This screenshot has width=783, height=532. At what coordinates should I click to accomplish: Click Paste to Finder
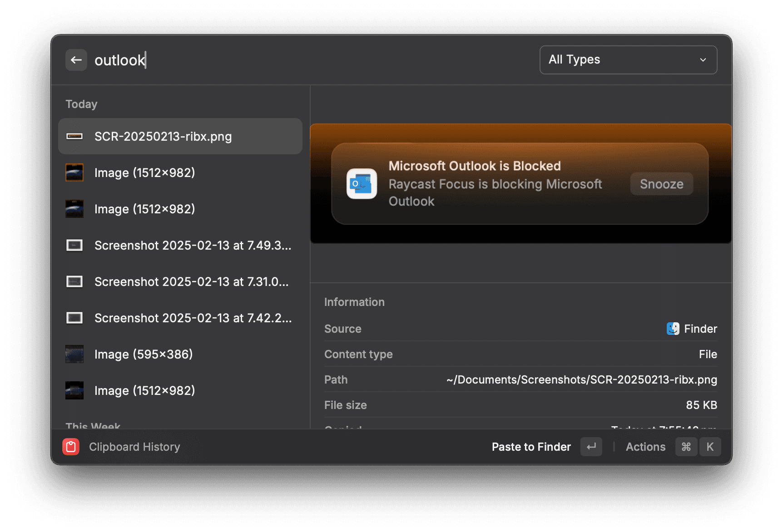[531, 447]
